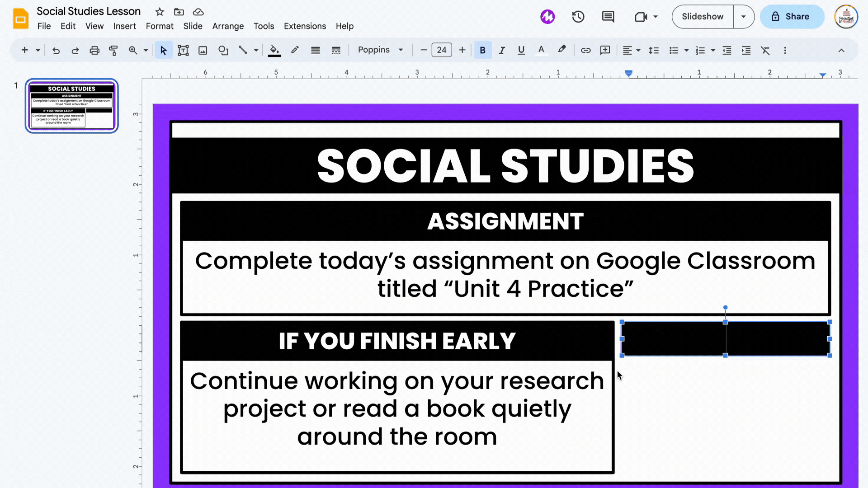Click the Move to folder icon
This screenshot has width=868, height=488.
(x=179, y=12)
